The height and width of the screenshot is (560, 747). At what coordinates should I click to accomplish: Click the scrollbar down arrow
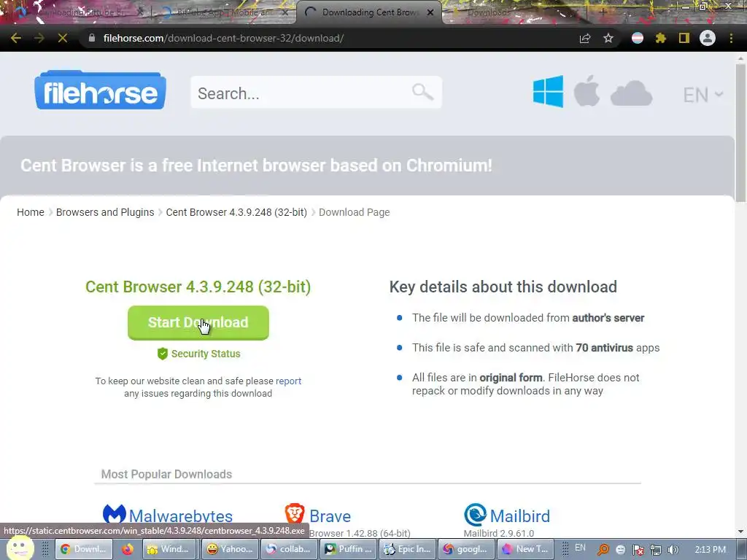point(740,532)
